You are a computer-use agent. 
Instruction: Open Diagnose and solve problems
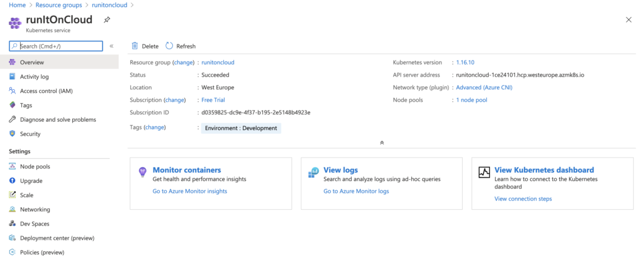pos(57,119)
